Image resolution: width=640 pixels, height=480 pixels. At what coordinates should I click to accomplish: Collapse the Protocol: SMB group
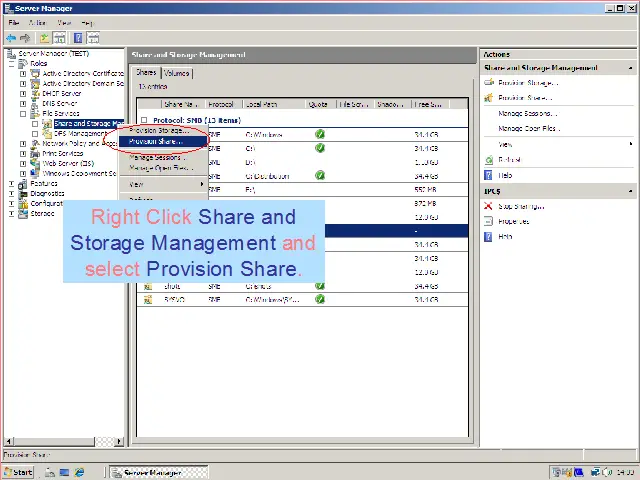tap(144, 120)
